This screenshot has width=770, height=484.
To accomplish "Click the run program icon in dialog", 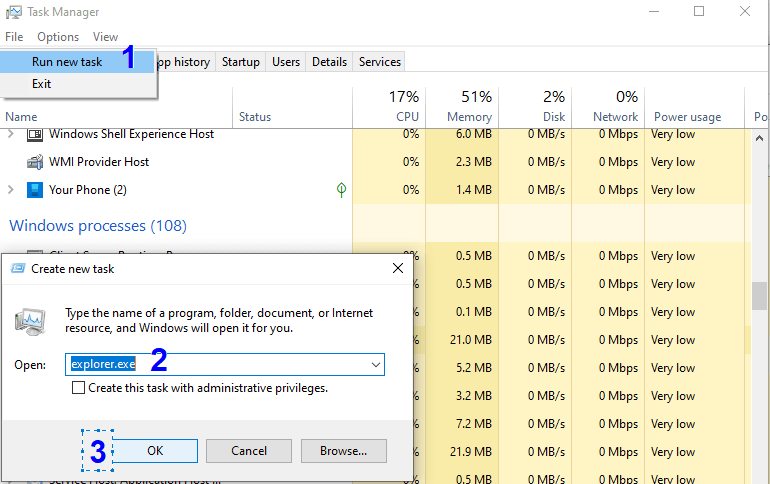I will 30,322.
